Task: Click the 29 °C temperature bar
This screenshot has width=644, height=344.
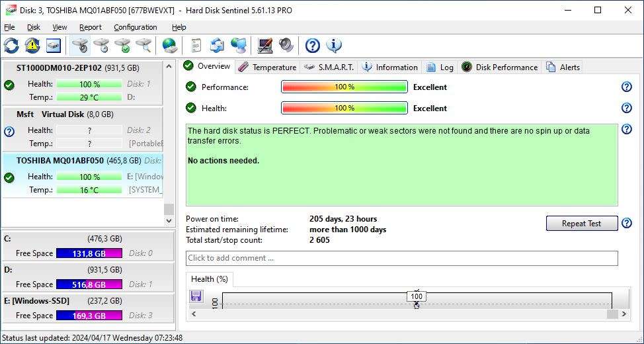Action: [x=89, y=97]
